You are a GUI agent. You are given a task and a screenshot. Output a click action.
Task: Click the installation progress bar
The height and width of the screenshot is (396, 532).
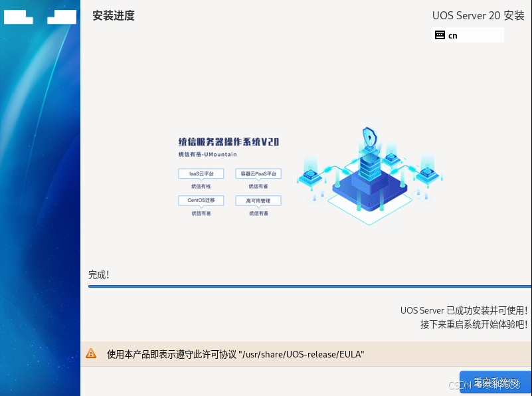pos(310,286)
